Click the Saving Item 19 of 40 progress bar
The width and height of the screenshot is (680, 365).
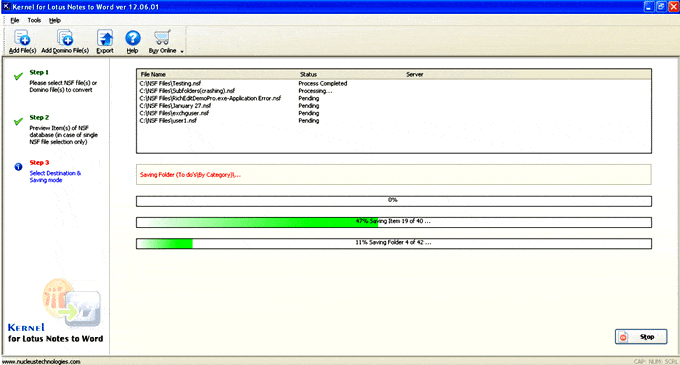[394, 222]
